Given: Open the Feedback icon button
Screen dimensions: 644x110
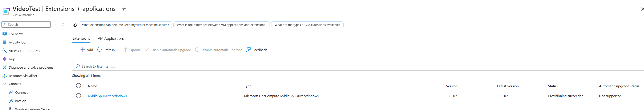Looking at the screenshot, I should [248, 50].
